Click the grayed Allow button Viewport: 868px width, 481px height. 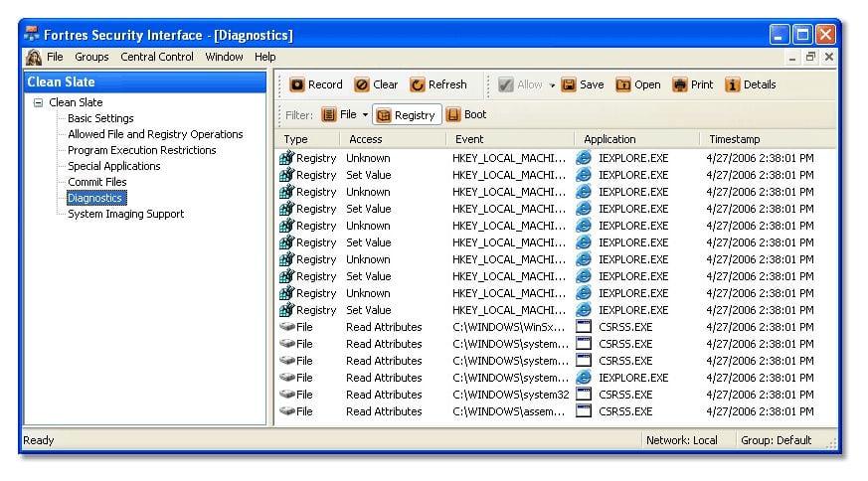pos(520,84)
